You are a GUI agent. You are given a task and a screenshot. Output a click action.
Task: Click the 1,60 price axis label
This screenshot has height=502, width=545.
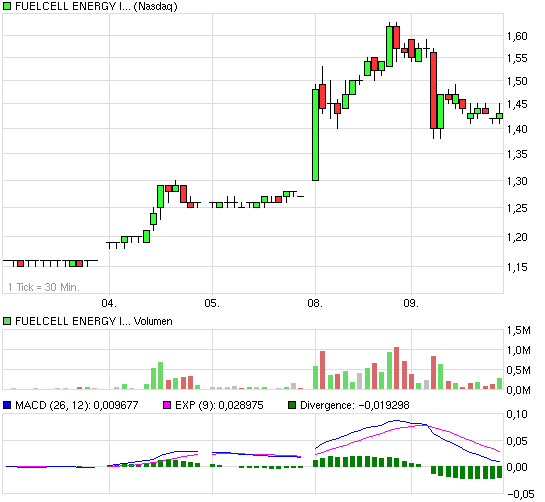click(x=517, y=36)
